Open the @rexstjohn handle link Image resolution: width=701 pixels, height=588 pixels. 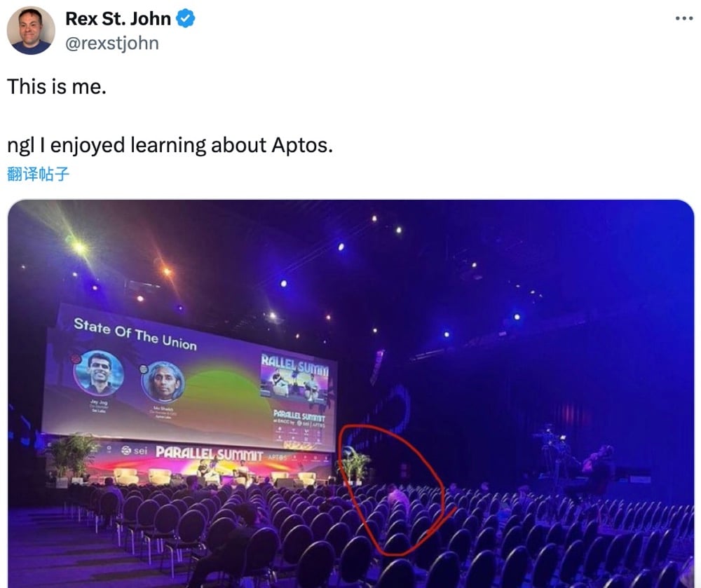(111, 43)
